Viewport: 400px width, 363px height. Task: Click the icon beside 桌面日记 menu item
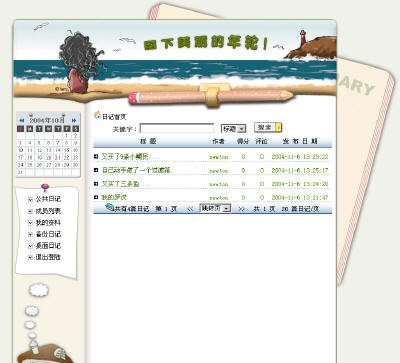30,246
